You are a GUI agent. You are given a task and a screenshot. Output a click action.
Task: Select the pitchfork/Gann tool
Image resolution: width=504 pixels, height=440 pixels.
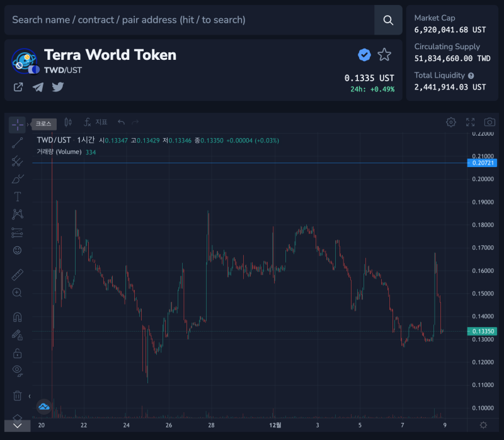coord(18,161)
